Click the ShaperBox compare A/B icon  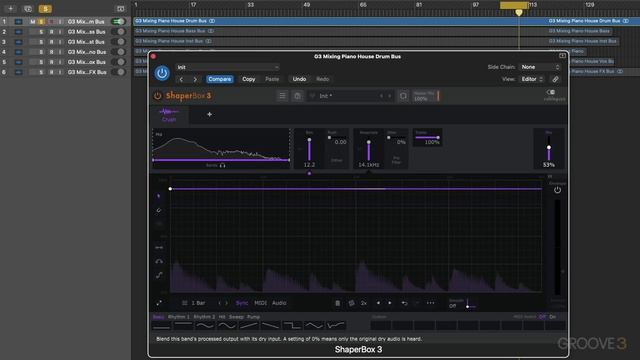coord(403,96)
